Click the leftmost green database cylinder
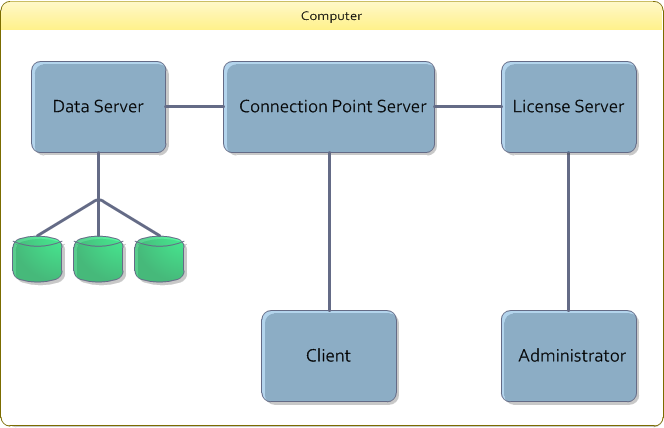 [x=37, y=259]
